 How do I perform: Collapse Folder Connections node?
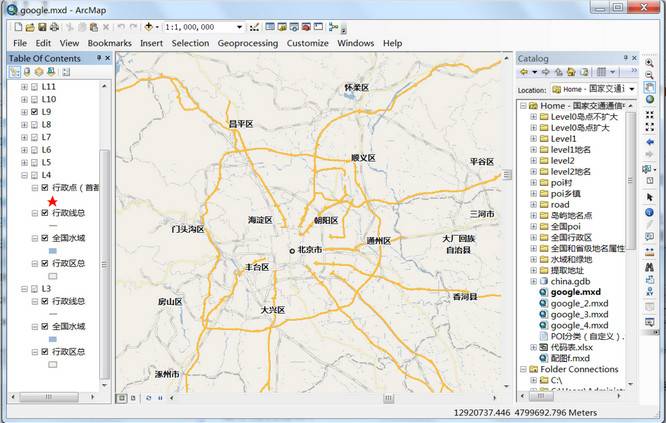(x=524, y=369)
